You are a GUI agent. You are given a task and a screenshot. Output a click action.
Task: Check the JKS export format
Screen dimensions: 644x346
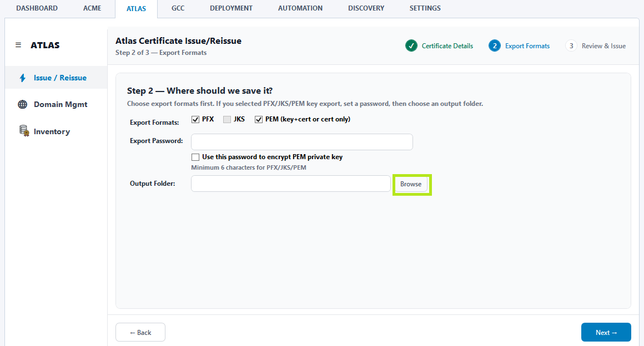227,119
